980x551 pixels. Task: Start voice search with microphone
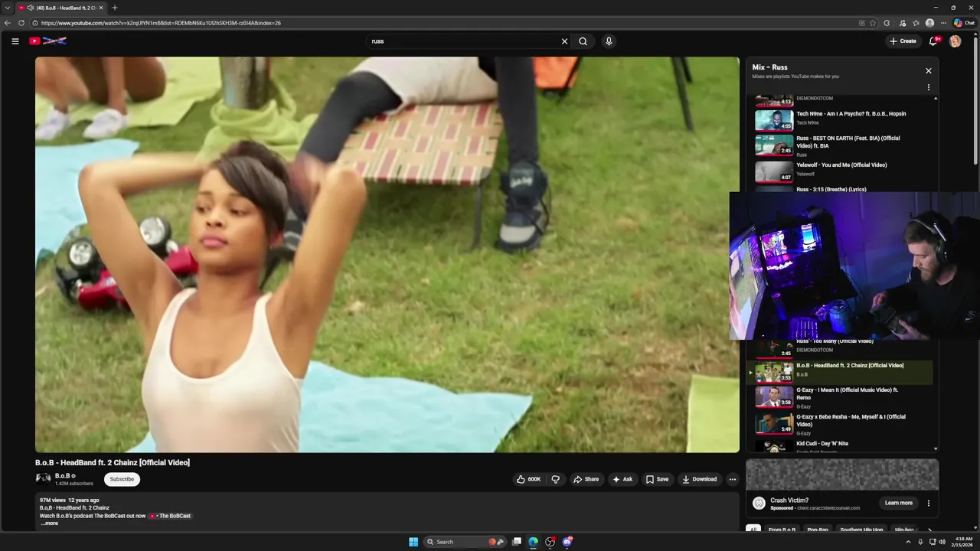(x=609, y=41)
